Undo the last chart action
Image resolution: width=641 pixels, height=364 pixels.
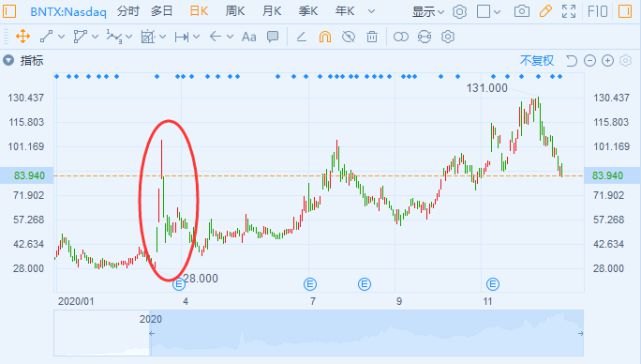coord(571,61)
